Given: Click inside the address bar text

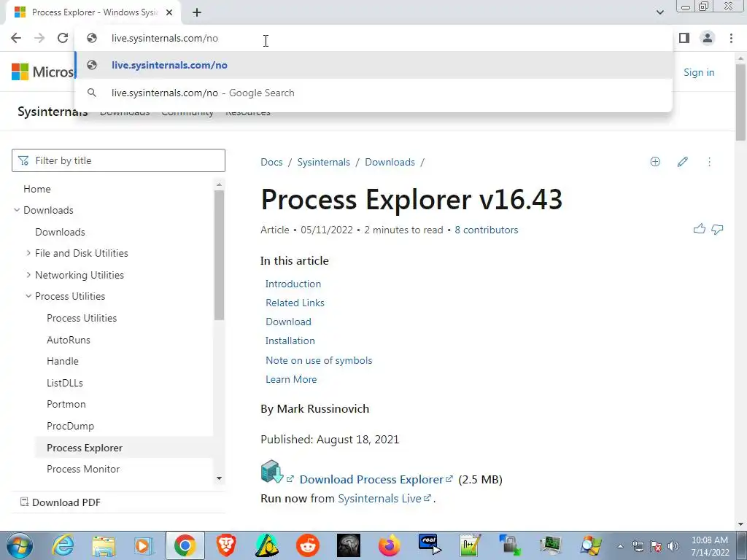Looking at the screenshot, I should (165, 38).
